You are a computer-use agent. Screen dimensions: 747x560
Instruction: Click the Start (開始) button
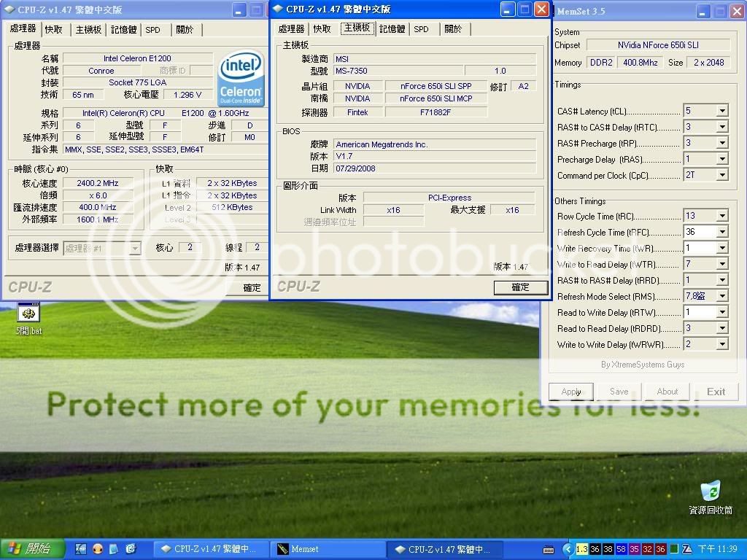[31, 549]
